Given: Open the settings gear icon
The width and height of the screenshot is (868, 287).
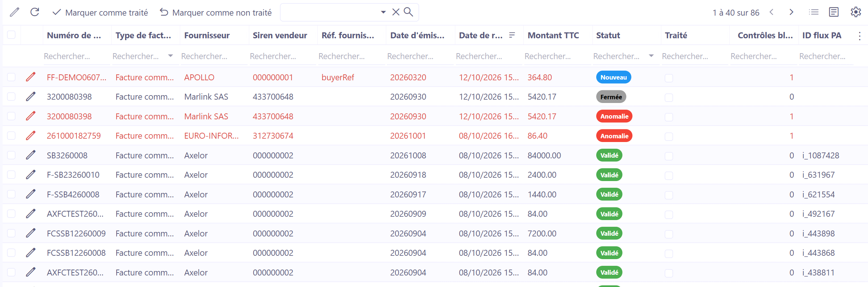Looking at the screenshot, I should click(856, 12).
